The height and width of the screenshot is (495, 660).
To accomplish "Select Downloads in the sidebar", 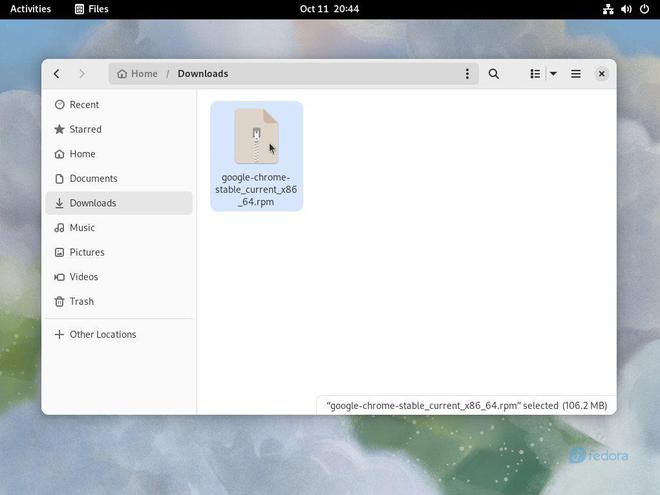I will coord(119,203).
